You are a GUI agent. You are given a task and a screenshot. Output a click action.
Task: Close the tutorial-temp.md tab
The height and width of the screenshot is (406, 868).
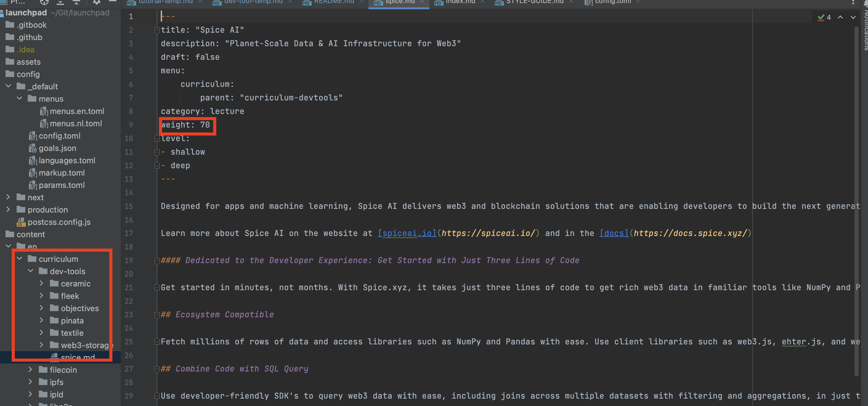200,2
